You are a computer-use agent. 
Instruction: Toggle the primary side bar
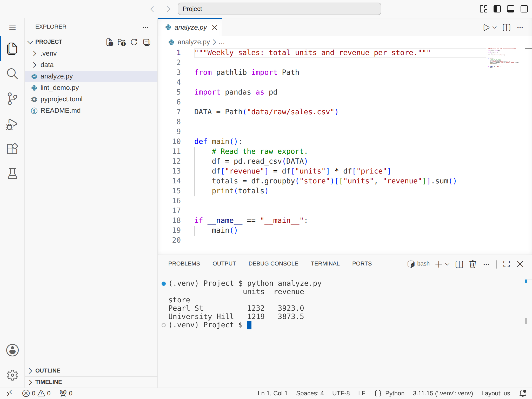click(497, 9)
